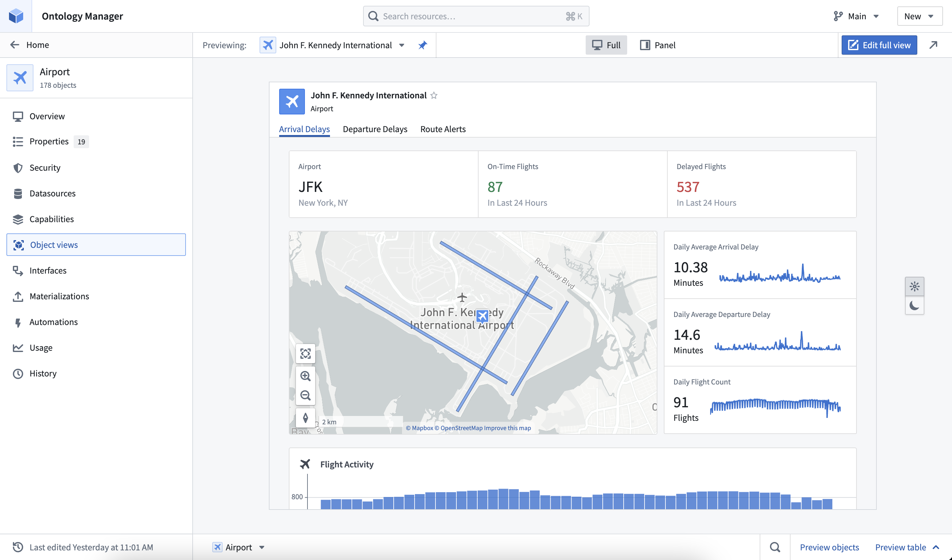Star John F. Kennedy International as favorite
The image size is (952, 560).
pos(434,95)
